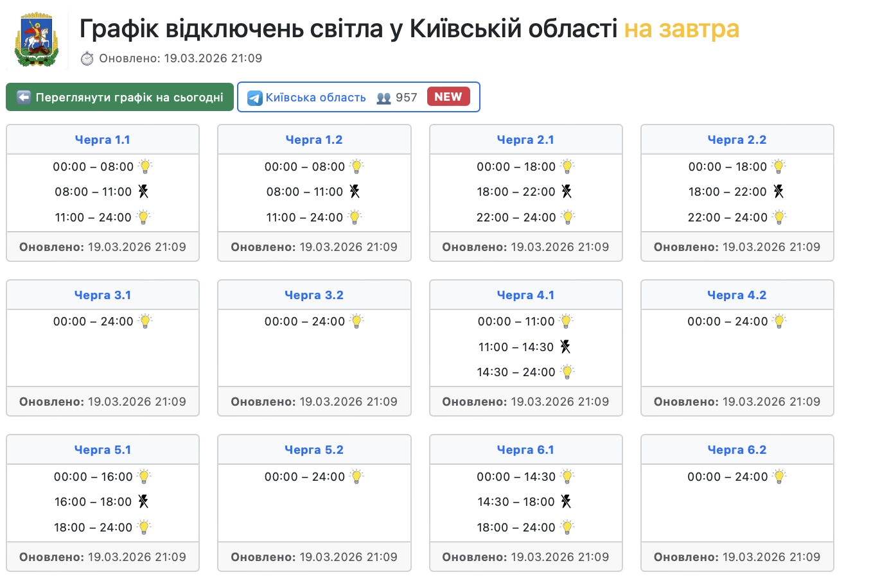The image size is (880, 588).
Task: Click the red NEW badge
Action: (448, 97)
